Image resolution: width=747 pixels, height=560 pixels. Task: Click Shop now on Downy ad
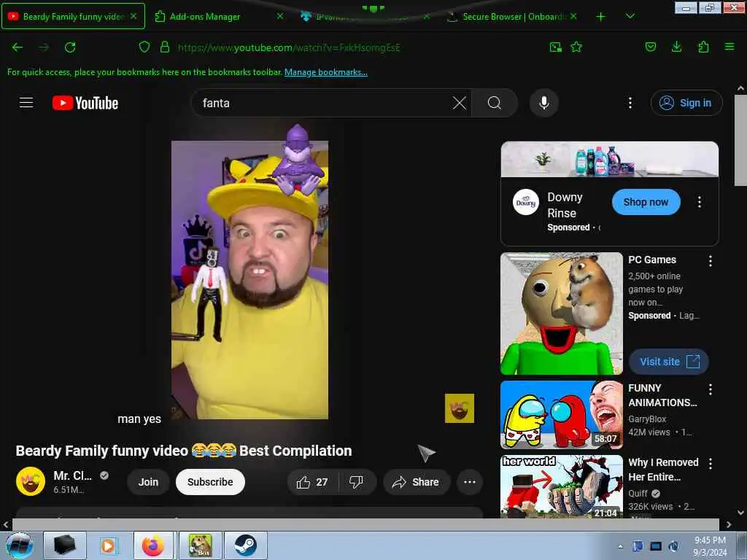[646, 202]
